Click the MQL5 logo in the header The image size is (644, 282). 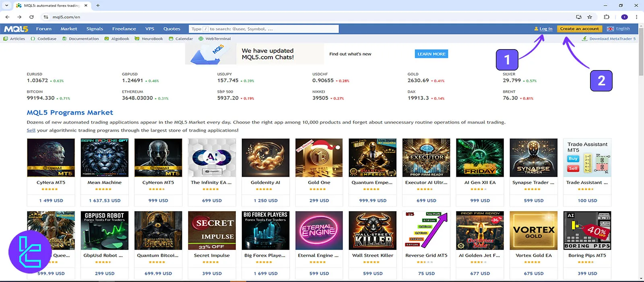[16, 29]
